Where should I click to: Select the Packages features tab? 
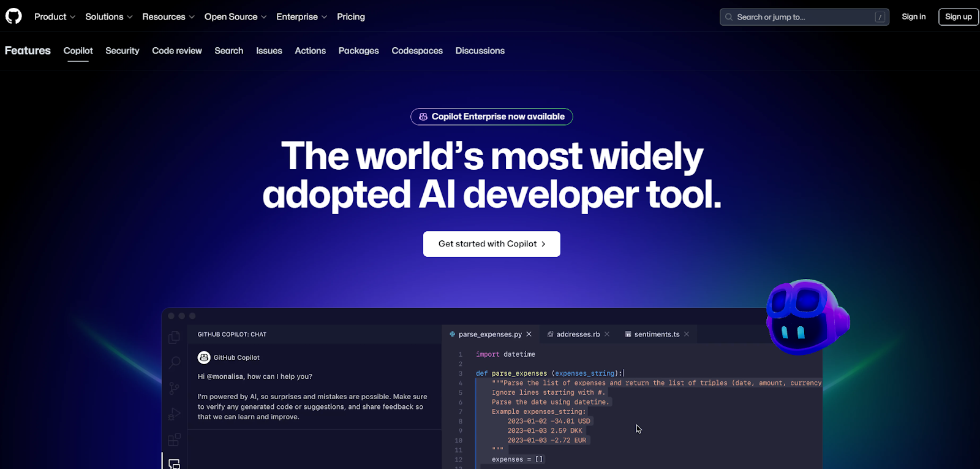359,51
